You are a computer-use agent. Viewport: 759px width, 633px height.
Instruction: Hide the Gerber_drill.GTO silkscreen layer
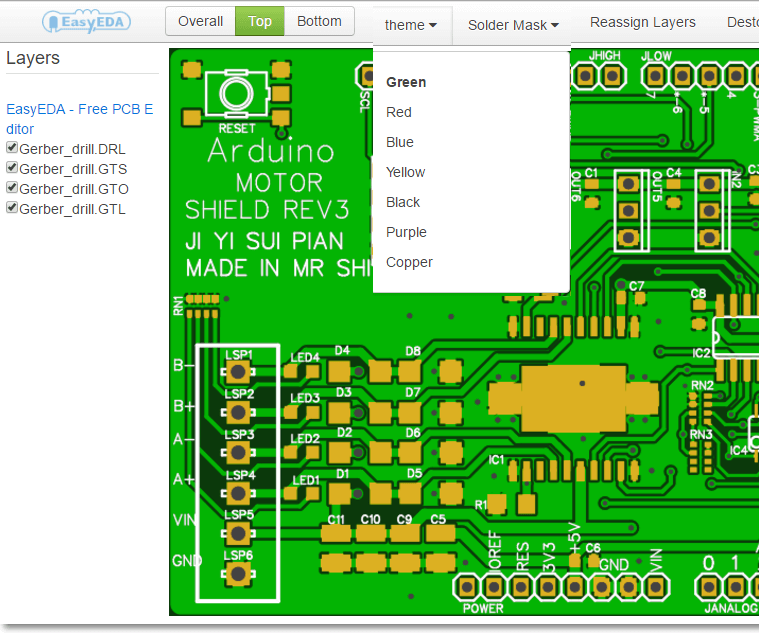12,188
